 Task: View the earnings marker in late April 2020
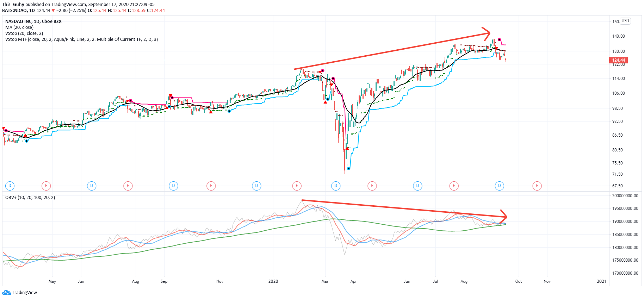(372, 186)
